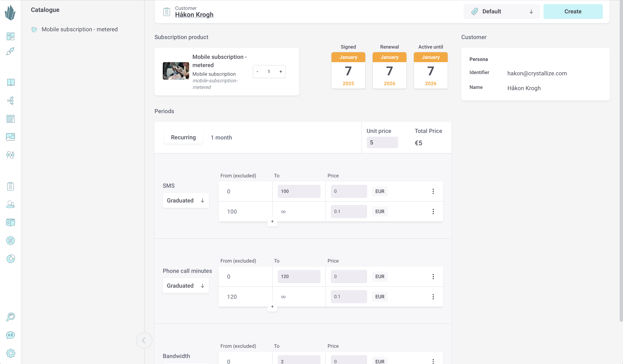The image size is (623, 364).
Task: Select the Recurring period tab
Action: click(183, 137)
